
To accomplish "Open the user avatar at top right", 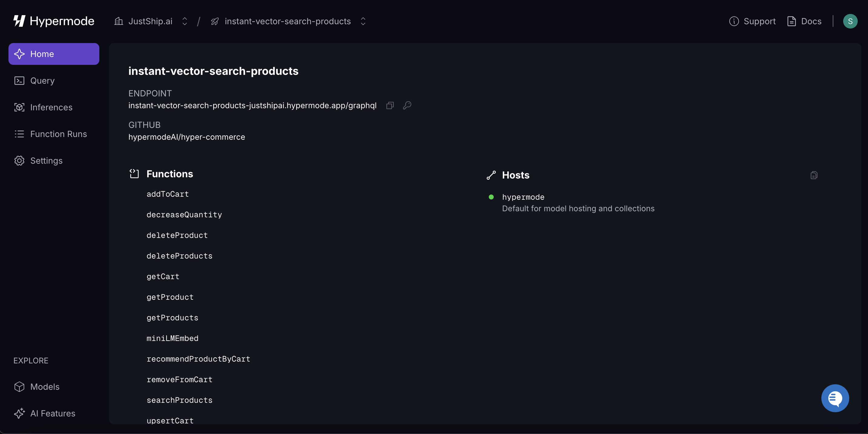I will click(850, 21).
